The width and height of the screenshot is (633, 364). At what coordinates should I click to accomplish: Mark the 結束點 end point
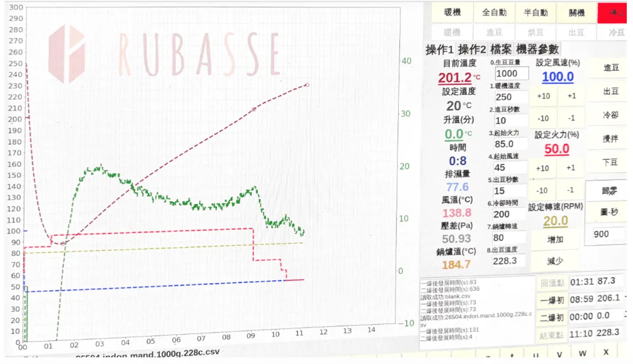pyautogui.click(x=552, y=335)
